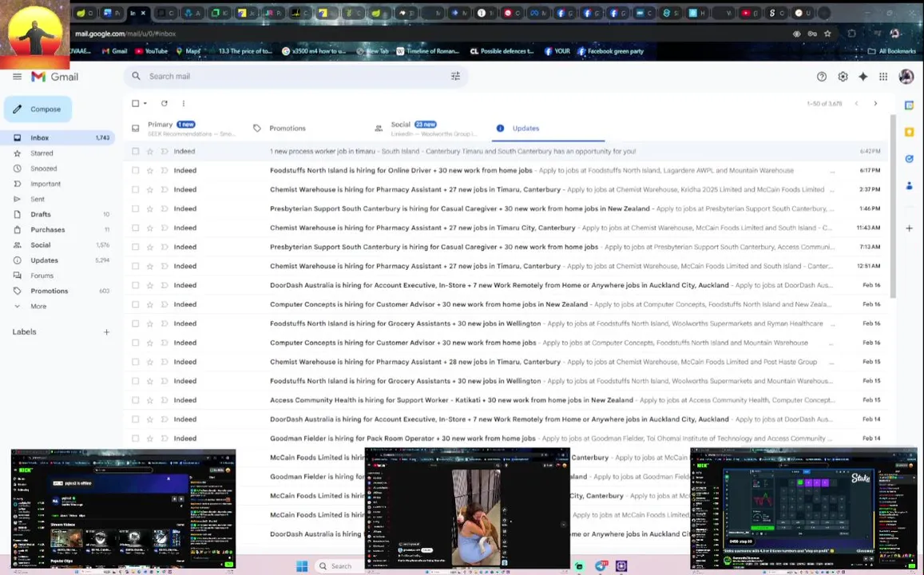Open Gmail settings gear icon

pyautogui.click(x=843, y=77)
